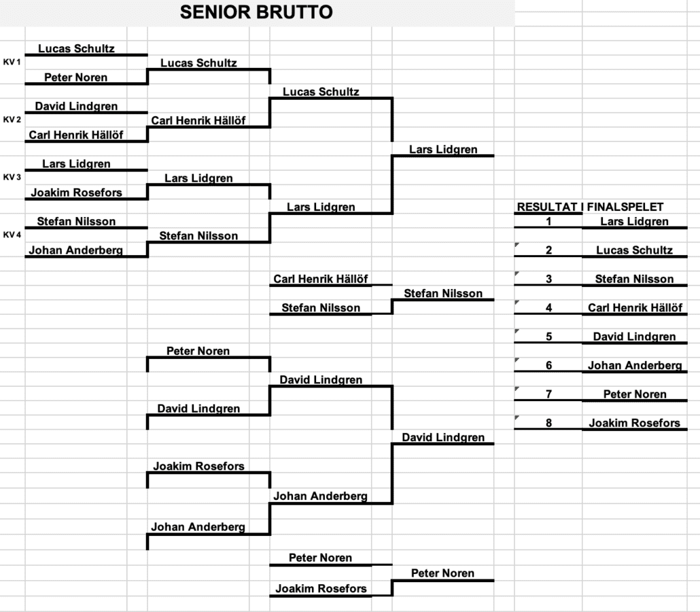Click the RESULTAT I FINALSPELET header
This screenshot has width=700, height=612.
tap(590, 207)
